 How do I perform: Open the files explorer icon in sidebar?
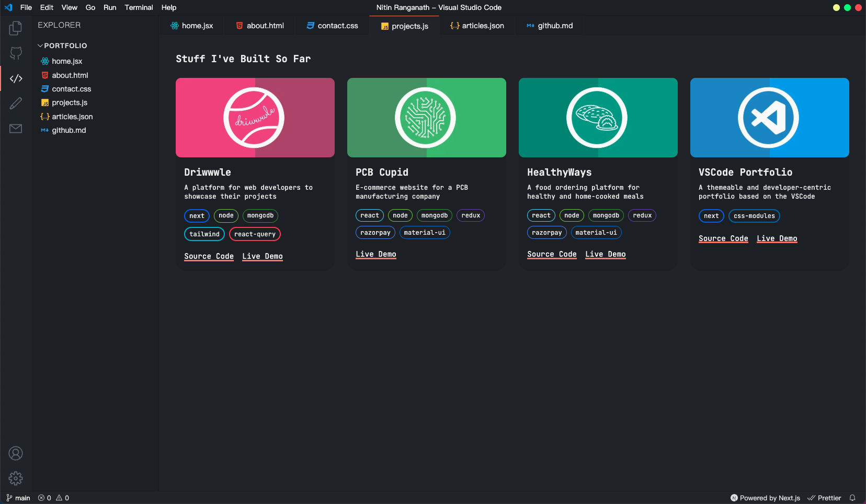click(16, 28)
